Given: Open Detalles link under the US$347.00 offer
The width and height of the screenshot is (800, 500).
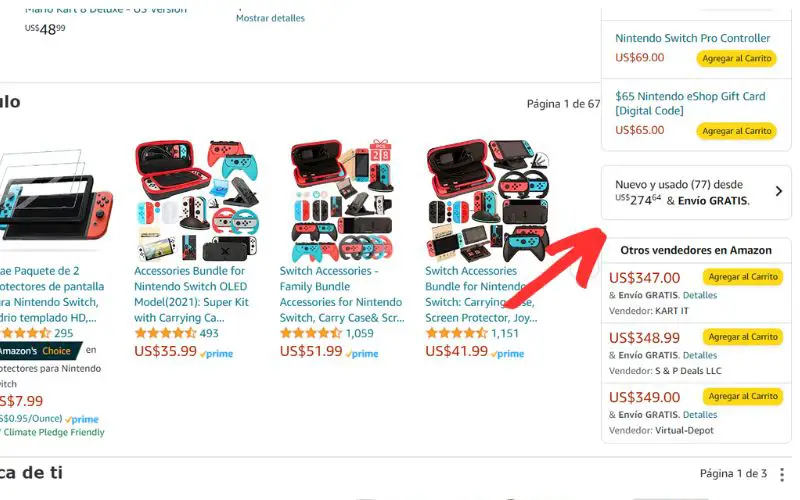Looking at the screenshot, I should [700, 295].
